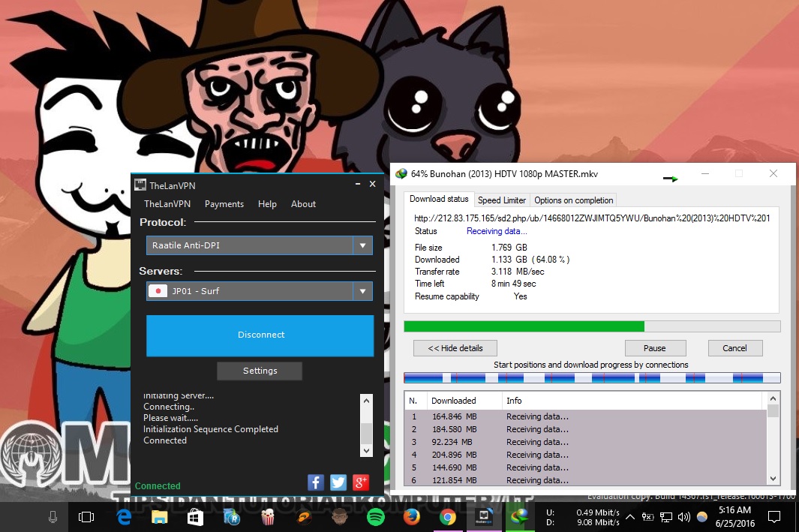
Task: Open the network icon in system tray
Action: pos(666,517)
